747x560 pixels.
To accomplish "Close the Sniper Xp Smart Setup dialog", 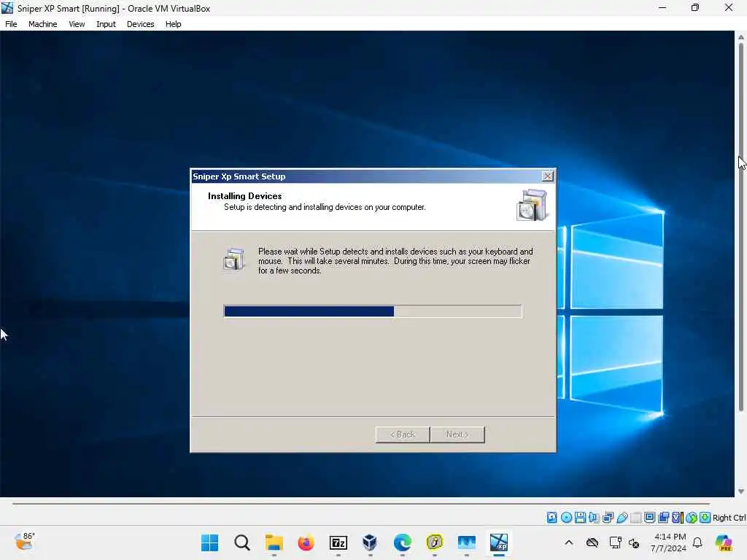I will click(x=548, y=176).
